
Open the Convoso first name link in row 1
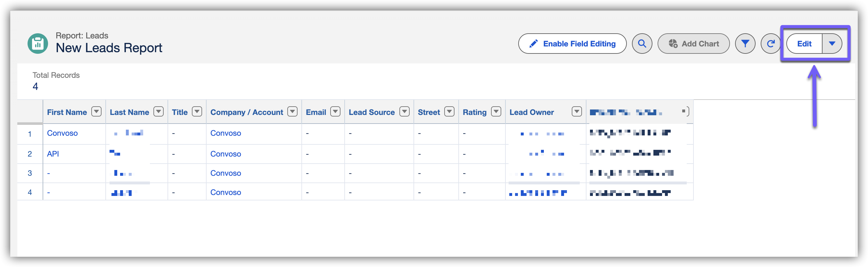tap(62, 133)
